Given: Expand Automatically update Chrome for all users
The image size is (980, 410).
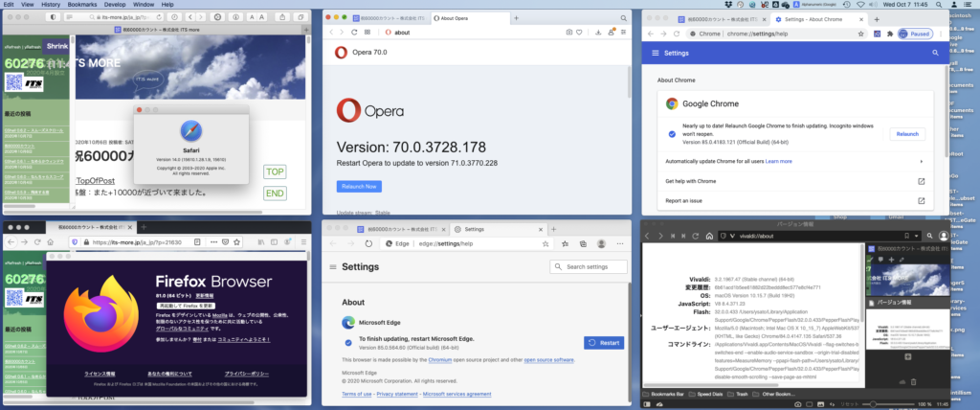Looking at the screenshot, I should coord(921,162).
